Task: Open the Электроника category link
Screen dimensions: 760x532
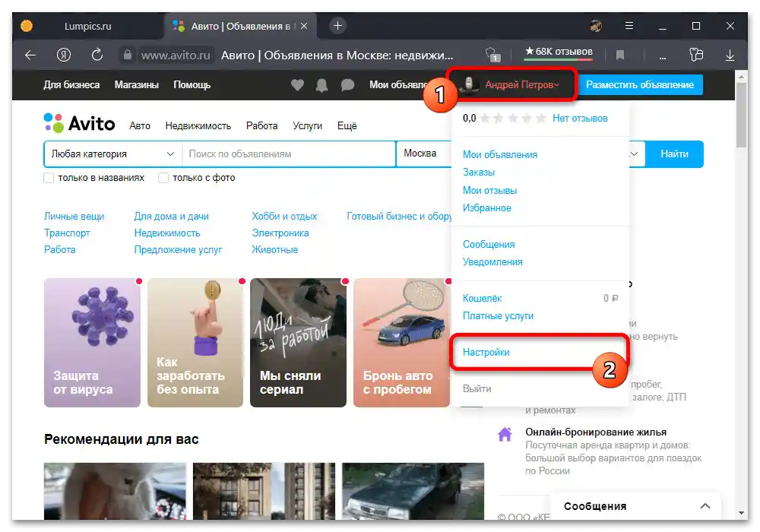Action: coord(280,233)
